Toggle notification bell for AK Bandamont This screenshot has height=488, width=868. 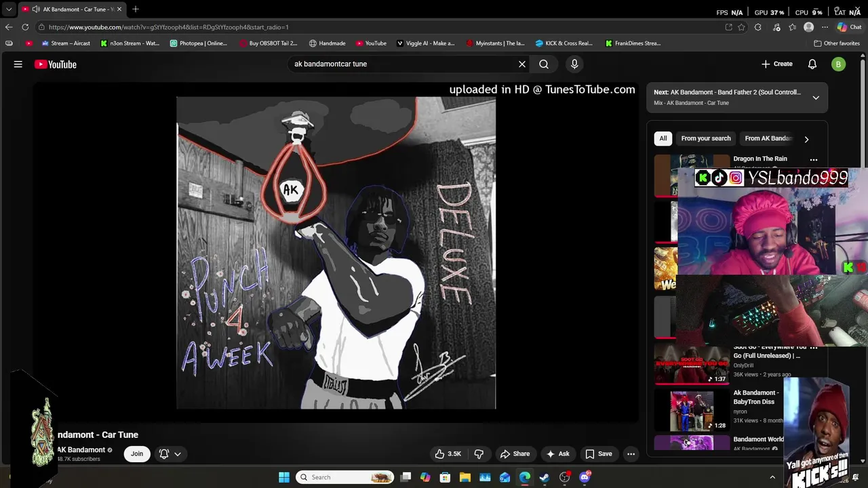(x=163, y=453)
